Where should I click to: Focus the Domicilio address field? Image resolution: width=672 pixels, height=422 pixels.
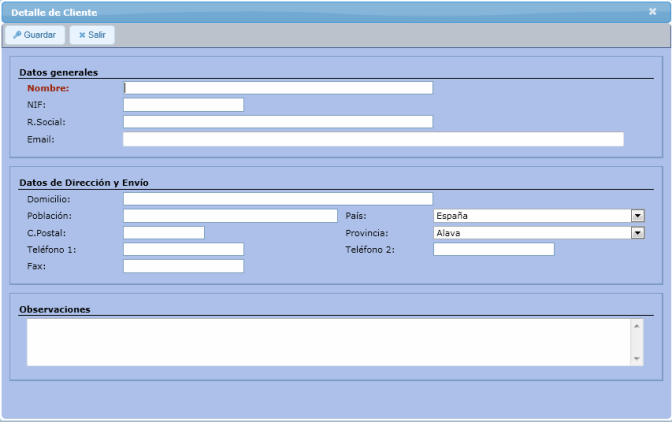(x=278, y=199)
